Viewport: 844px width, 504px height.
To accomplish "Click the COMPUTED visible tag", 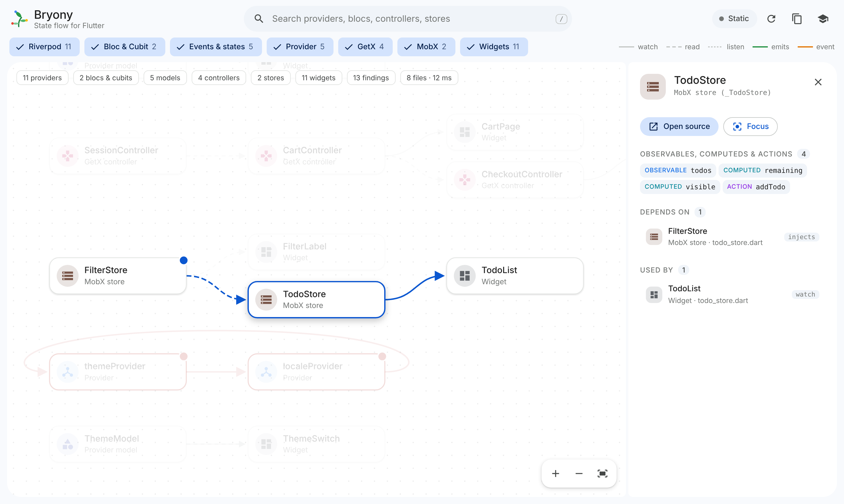I will [x=680, y=187].
